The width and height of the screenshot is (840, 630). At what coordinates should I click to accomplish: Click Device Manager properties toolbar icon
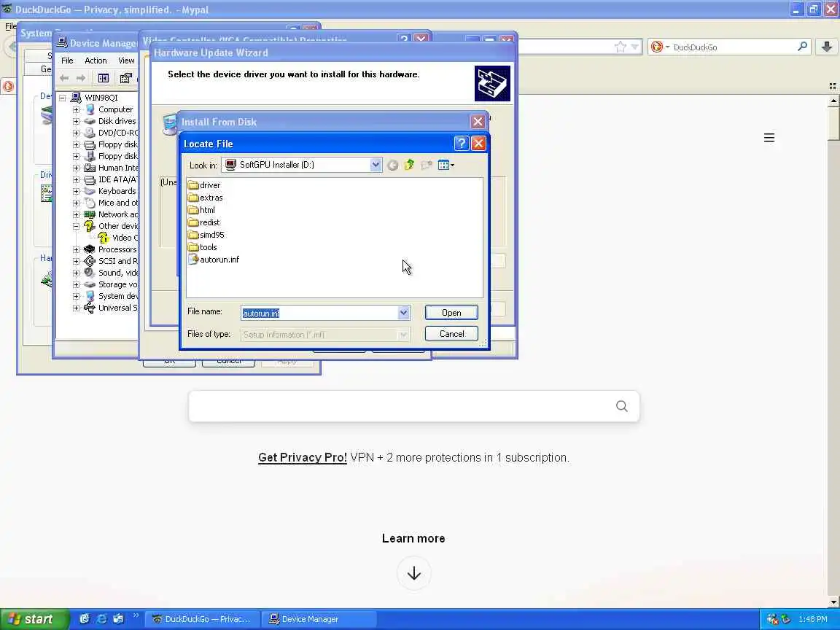125,78
